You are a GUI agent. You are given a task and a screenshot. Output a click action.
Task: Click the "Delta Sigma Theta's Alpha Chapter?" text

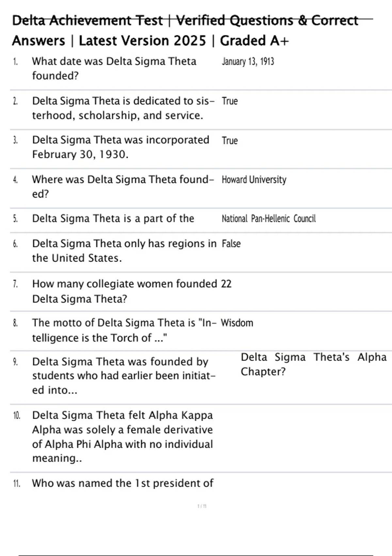(313, 364)
